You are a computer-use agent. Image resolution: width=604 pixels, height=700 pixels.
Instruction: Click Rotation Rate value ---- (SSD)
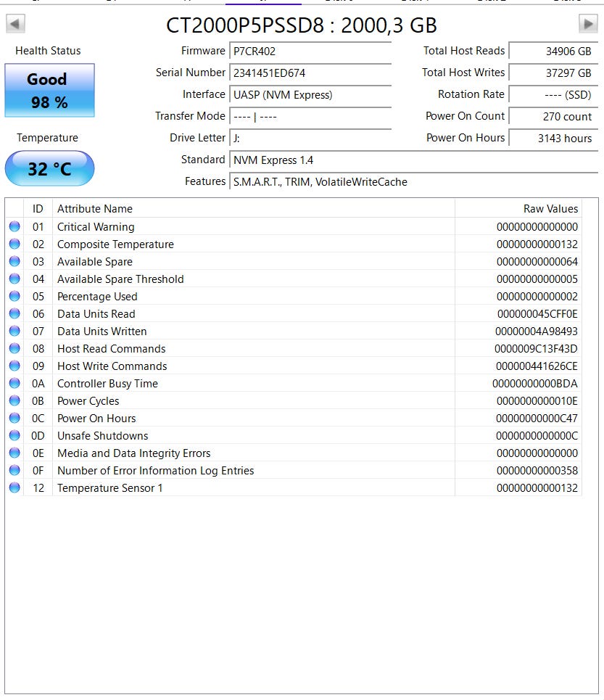pyautogui.click(x=553, y=94)
